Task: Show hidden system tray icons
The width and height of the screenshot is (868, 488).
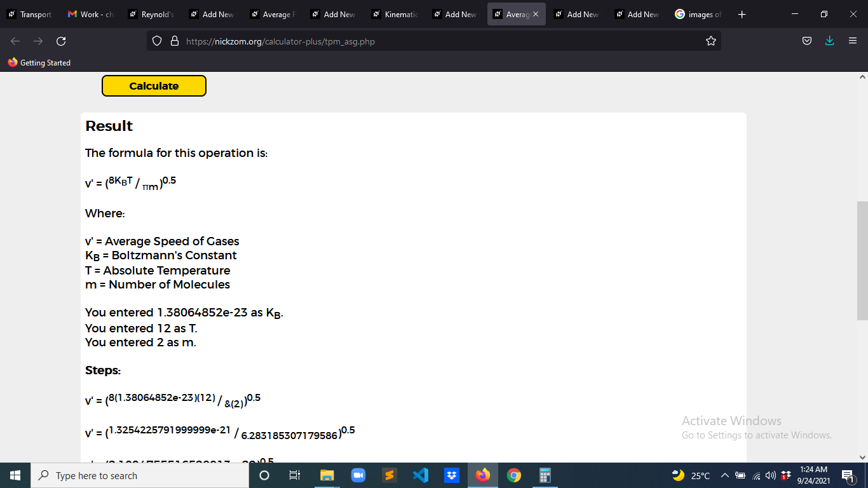Action: (x=724, y=475)
